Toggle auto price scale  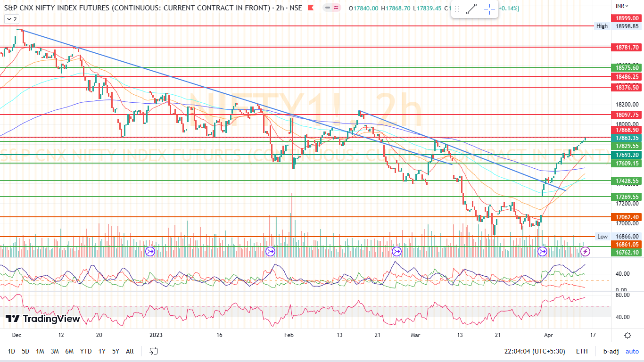click(x=632, y=351)
